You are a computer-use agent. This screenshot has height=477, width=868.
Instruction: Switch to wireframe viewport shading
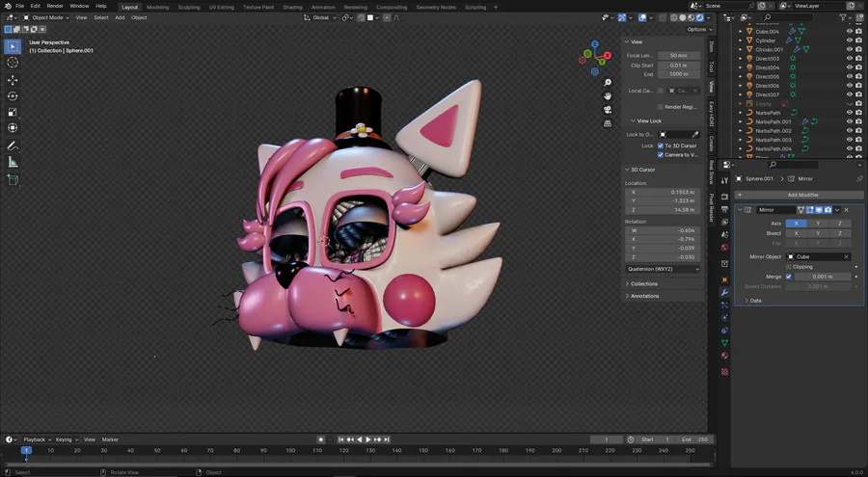(674, 17)
